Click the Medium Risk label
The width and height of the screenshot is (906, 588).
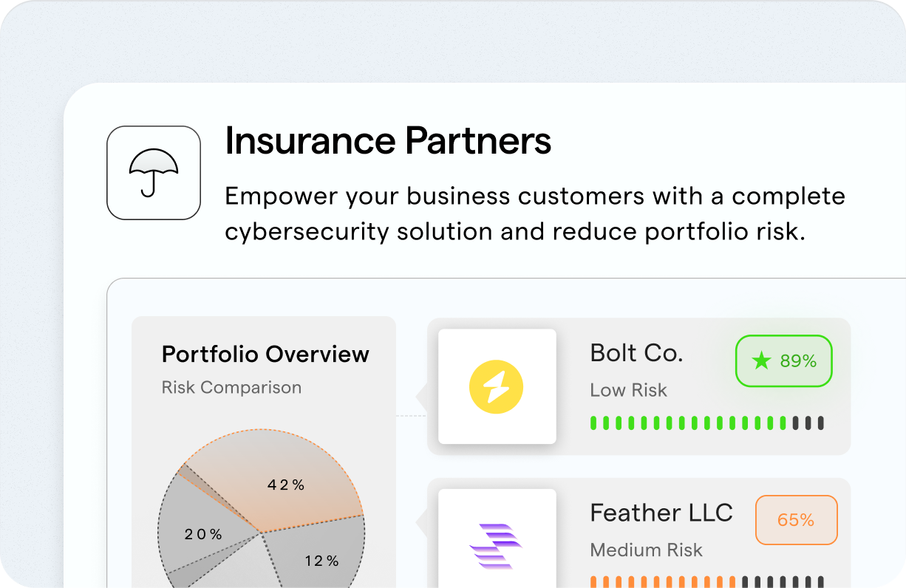(646, 550)
